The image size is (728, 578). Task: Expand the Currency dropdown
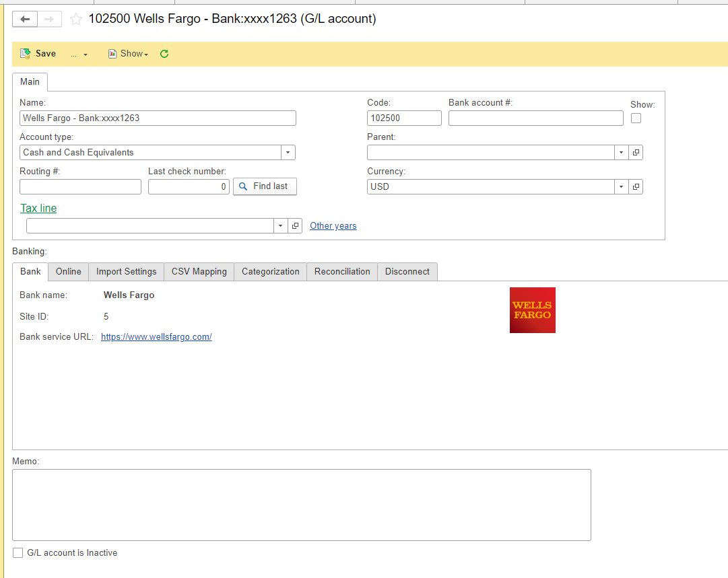(621, 187)
